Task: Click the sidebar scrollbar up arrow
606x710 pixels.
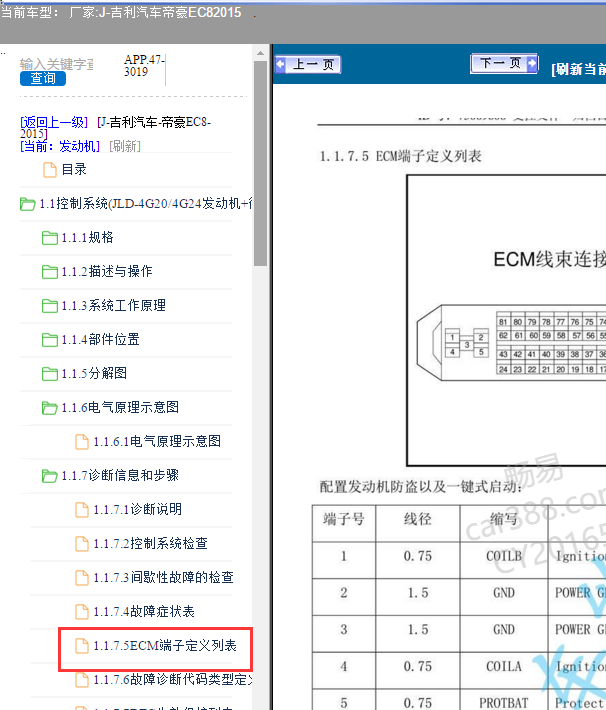Action: point(260,53)
